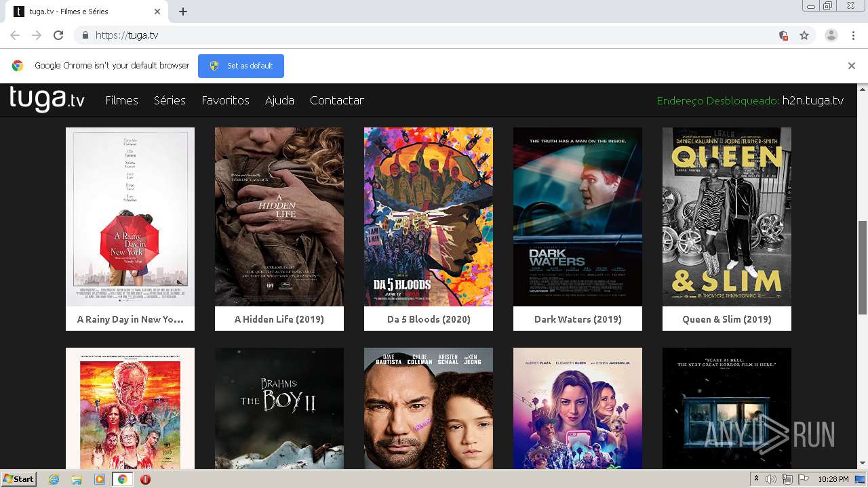Open the Contactar page
Screen dimensions: 868x488
pos(337,100)
